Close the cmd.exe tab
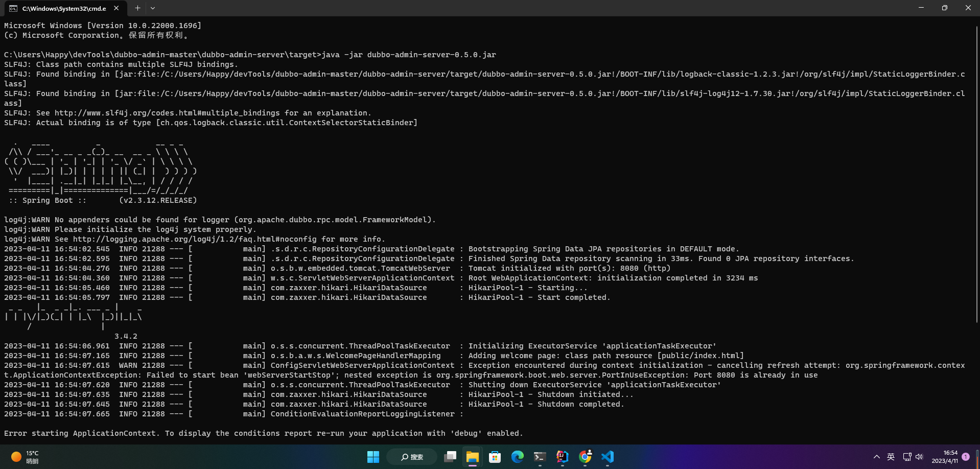 pos(116,8)
